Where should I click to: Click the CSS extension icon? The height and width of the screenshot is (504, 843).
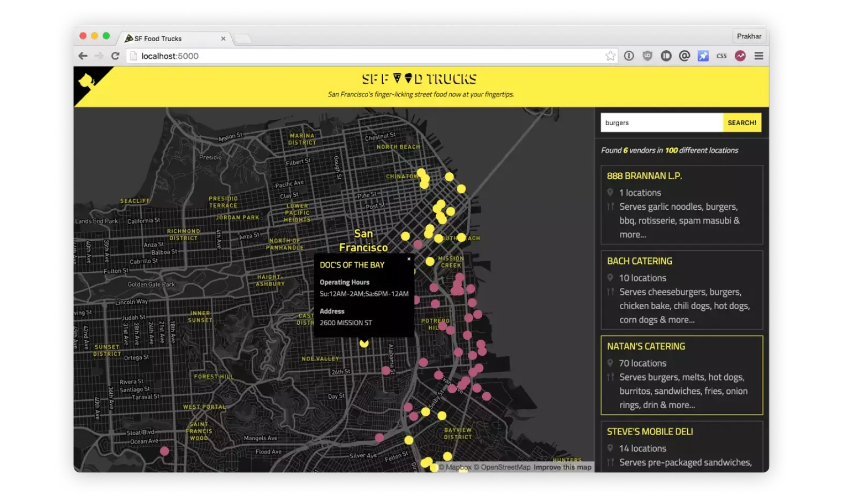[x=722, y=56]
